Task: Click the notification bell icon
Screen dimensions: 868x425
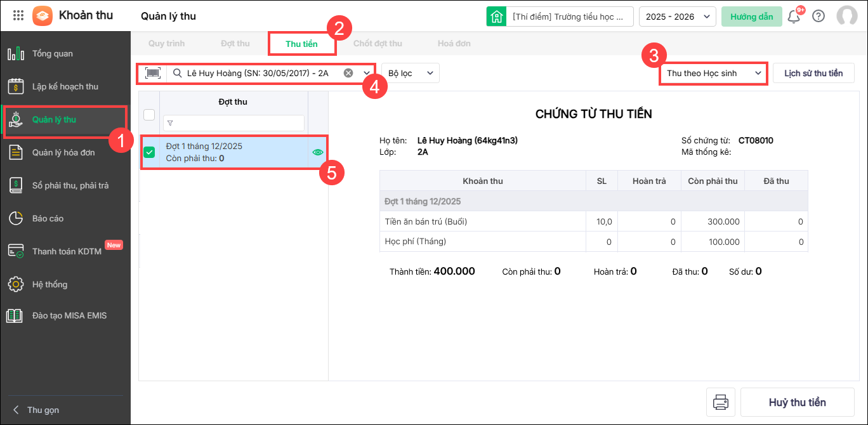Action: pos(793,16)
